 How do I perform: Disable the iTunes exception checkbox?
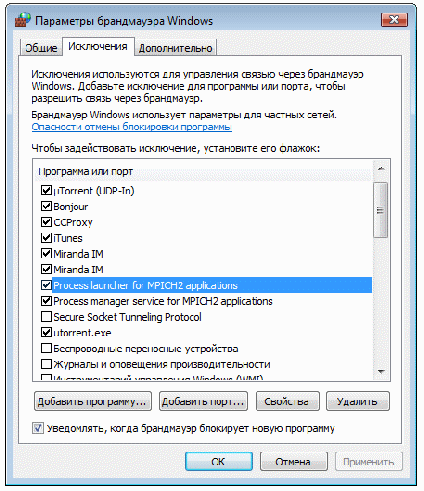46,238
